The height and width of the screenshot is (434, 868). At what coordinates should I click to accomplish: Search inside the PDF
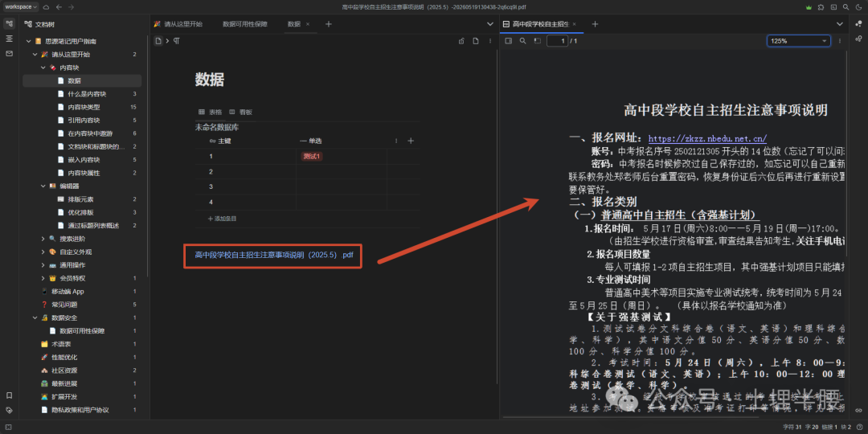[x=522, y=41]
